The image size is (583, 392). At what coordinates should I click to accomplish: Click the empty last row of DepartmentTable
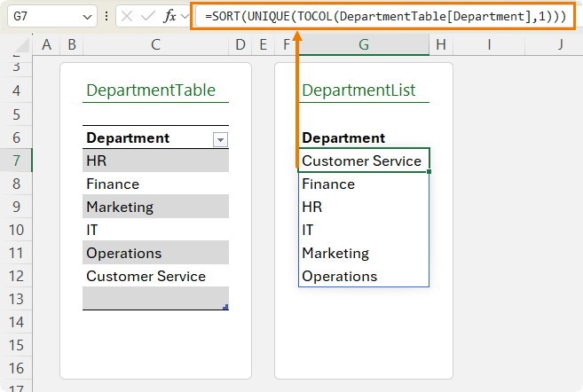[x=155, y=298]
